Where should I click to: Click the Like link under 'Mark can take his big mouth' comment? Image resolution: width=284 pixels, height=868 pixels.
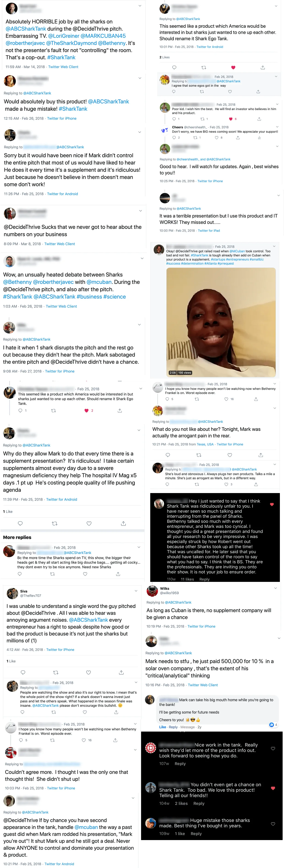tap(163, 727)
